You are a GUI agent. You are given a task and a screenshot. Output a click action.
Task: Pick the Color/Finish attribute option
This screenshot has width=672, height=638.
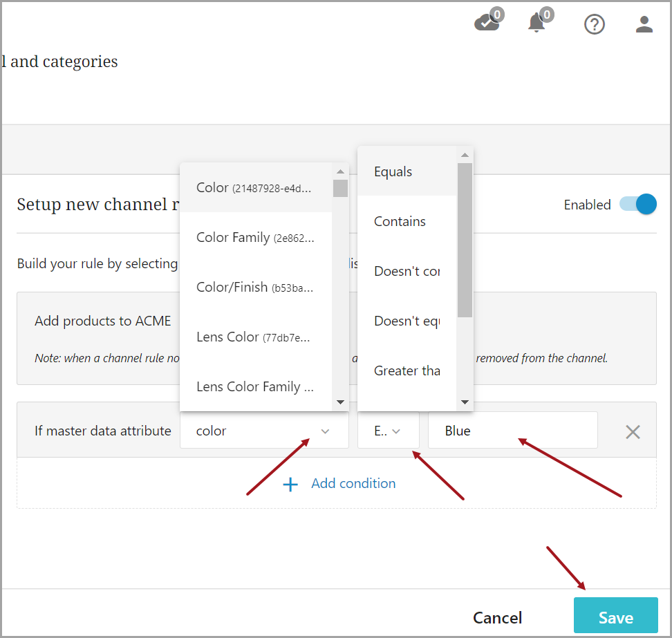pyautogui.click(x=254, y=288)
